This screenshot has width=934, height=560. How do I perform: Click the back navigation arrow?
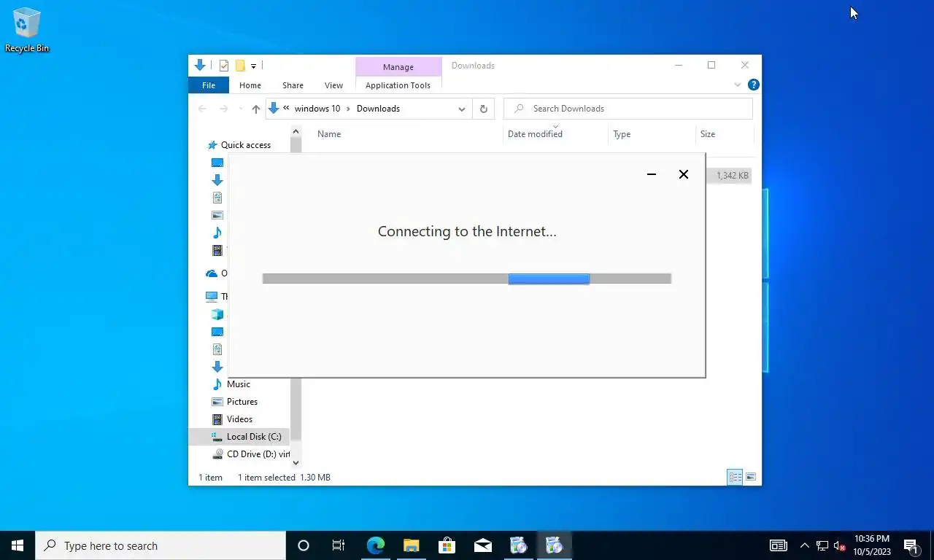(x=203, y=109)
